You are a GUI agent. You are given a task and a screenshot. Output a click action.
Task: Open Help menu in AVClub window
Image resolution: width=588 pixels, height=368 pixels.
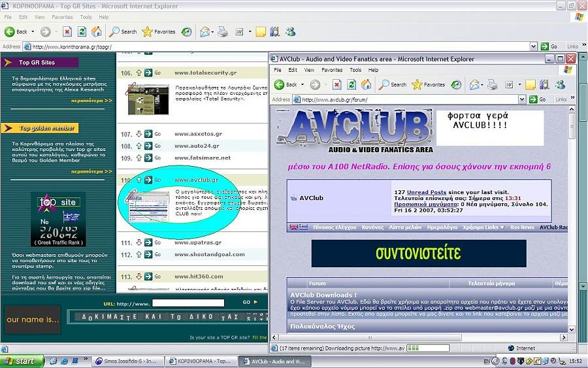tap(373, 70)
